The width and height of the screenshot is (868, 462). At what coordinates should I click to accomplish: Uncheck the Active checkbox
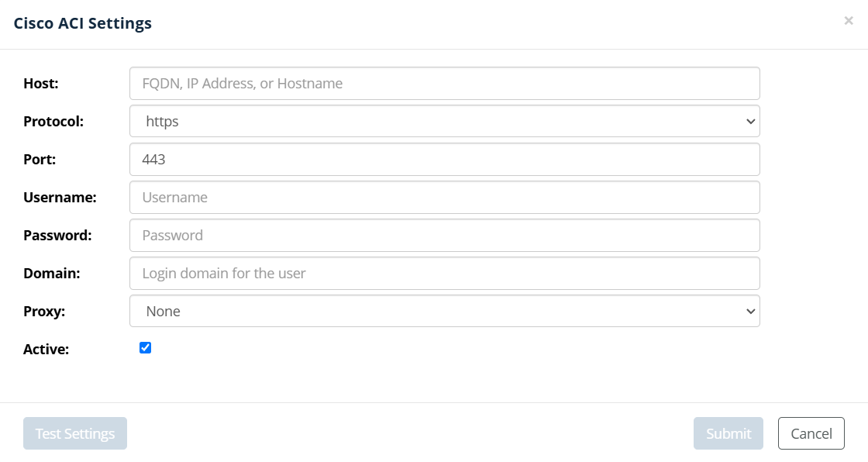145,348
